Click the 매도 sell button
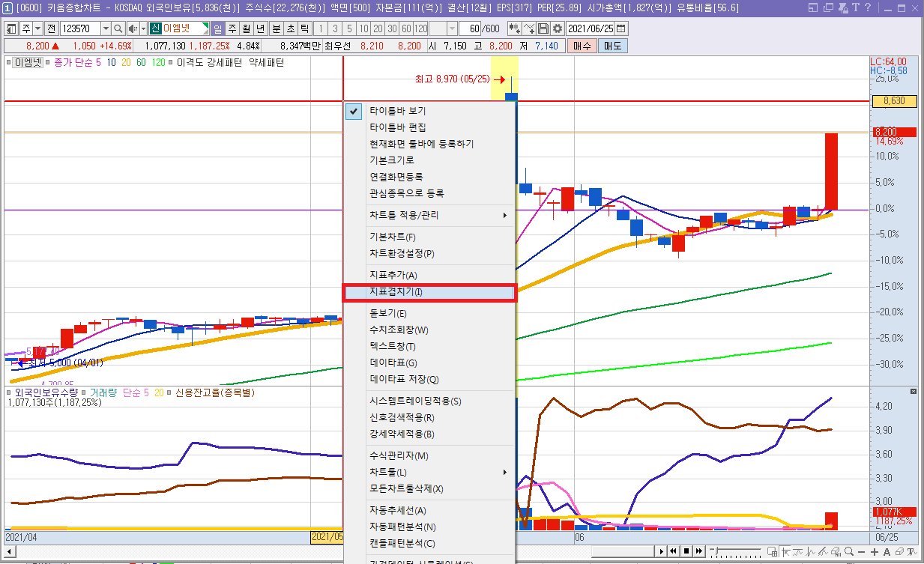The width and height of the screenshot is (924, 564). tap(613, 46)
